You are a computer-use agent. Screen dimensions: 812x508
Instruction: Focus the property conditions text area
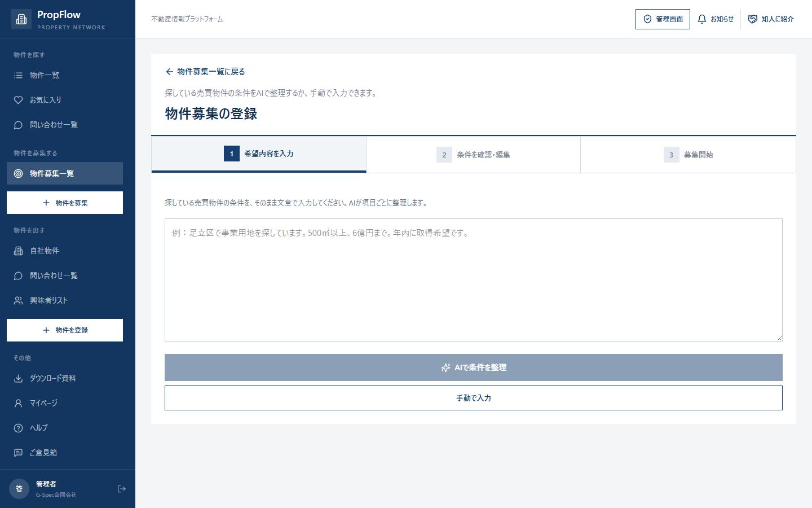click(x=474, y=280)
